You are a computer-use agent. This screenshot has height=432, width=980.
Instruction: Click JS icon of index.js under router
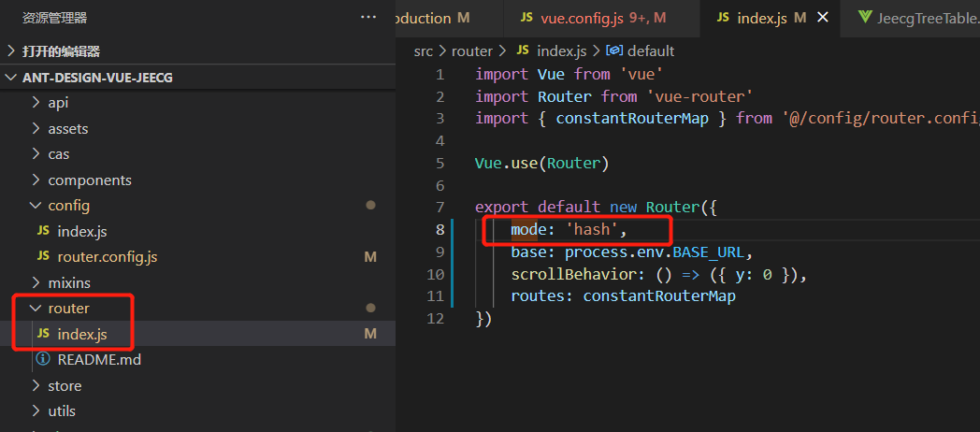(x=43, y=334)
